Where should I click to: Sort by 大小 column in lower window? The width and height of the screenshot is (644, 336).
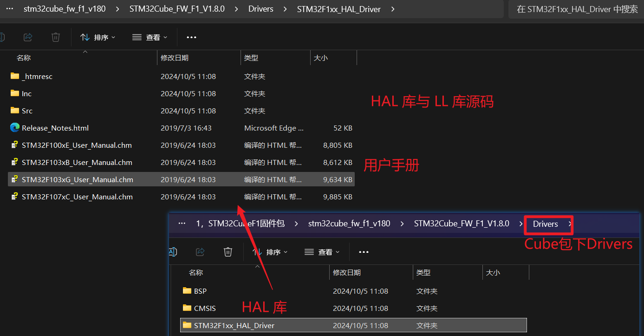click(x=493, y=272)
